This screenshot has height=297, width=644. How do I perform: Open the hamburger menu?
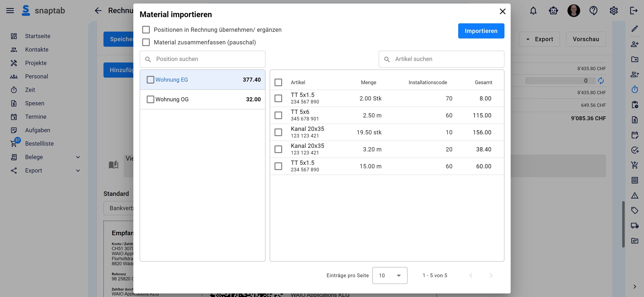tap(10, 11)
